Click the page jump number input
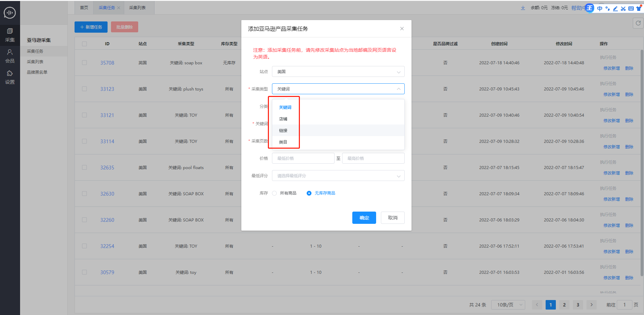This screenshot has height=315, width=644. coord(625,305)
